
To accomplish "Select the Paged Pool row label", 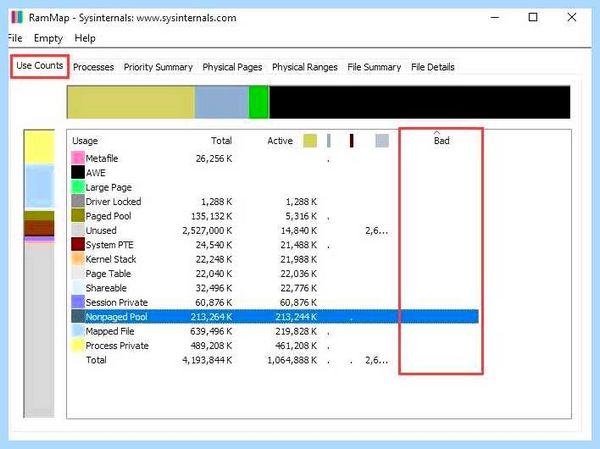I will point(108,216).
